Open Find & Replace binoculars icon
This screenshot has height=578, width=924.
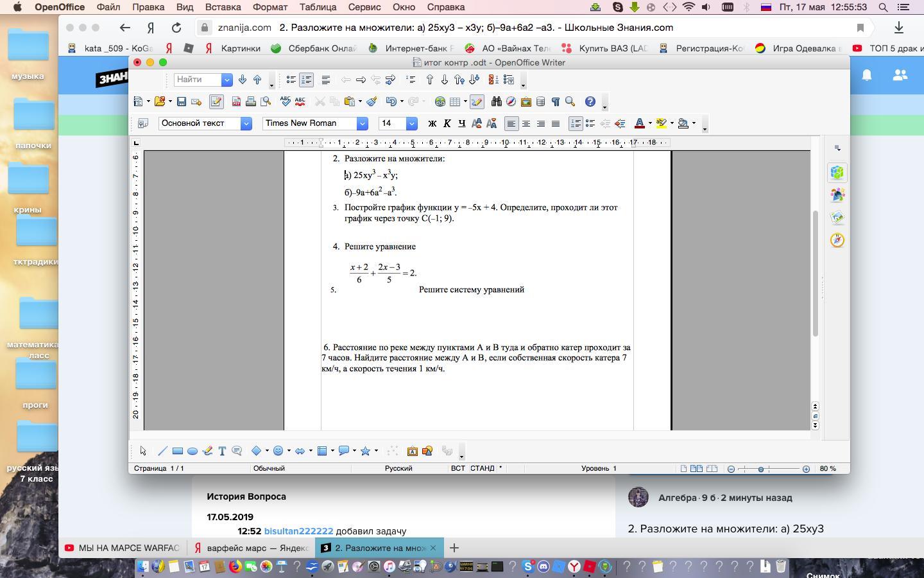point(496,101)
